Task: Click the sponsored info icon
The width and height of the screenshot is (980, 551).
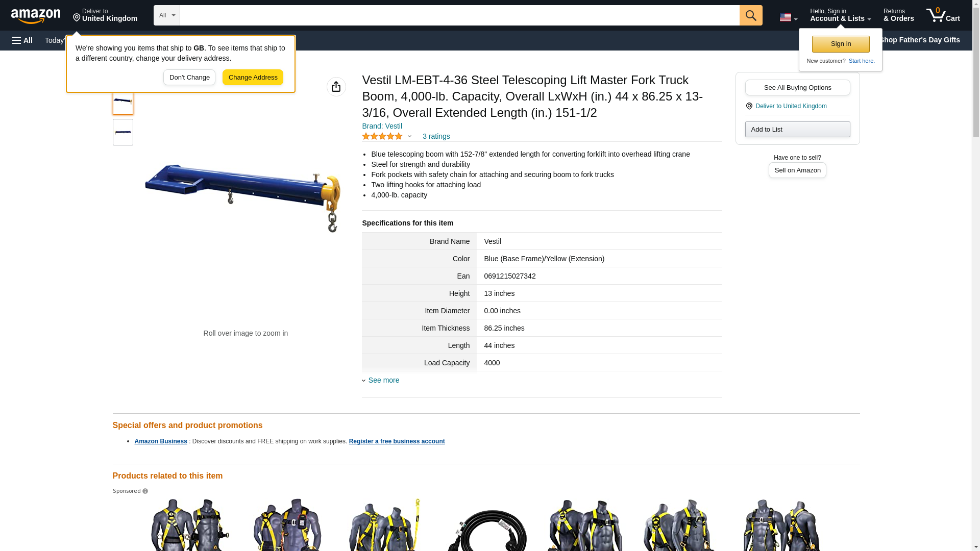Action: pyautogui.click(x=145, y=491)
